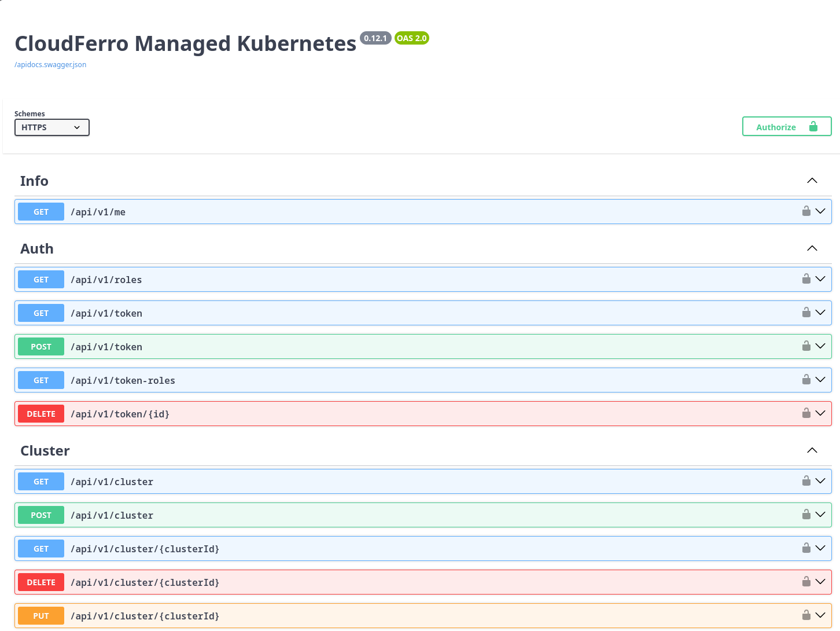Image resolution: width=840 pixels, height=631 pixels.
Task: Click the lock icon on DELETE /api/v1/token/{id}
Action: click(806, 413)
